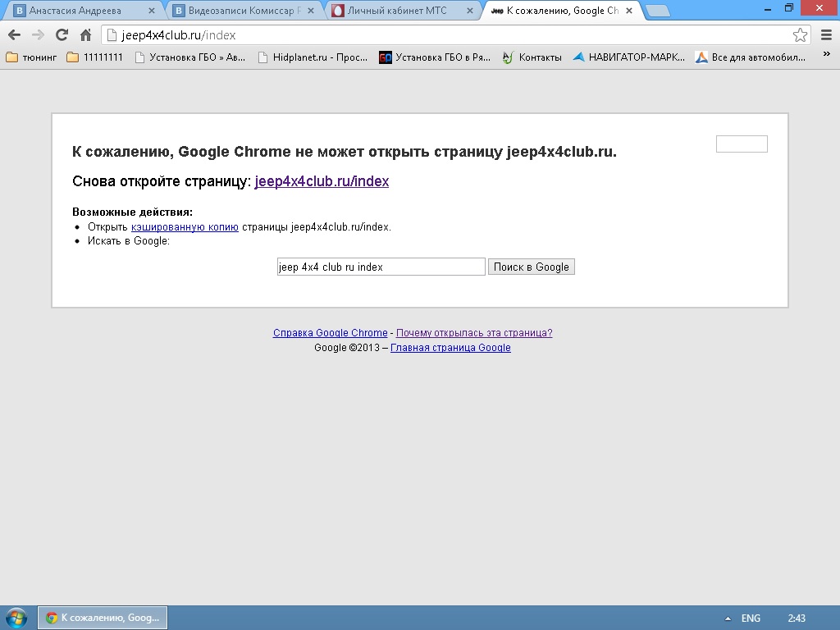This screenshot has width=840, height=630.
Task: Switch the ENG language indicator
Action: [x=751, y=619]
